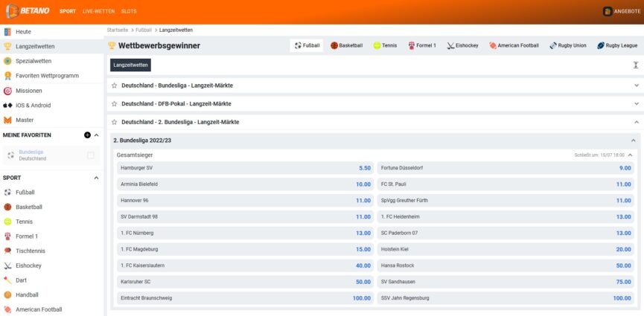The height and width of the screenshot is (316, 644).
Task: Collapse the Sport sidebar section
Action: pos(97,178)
